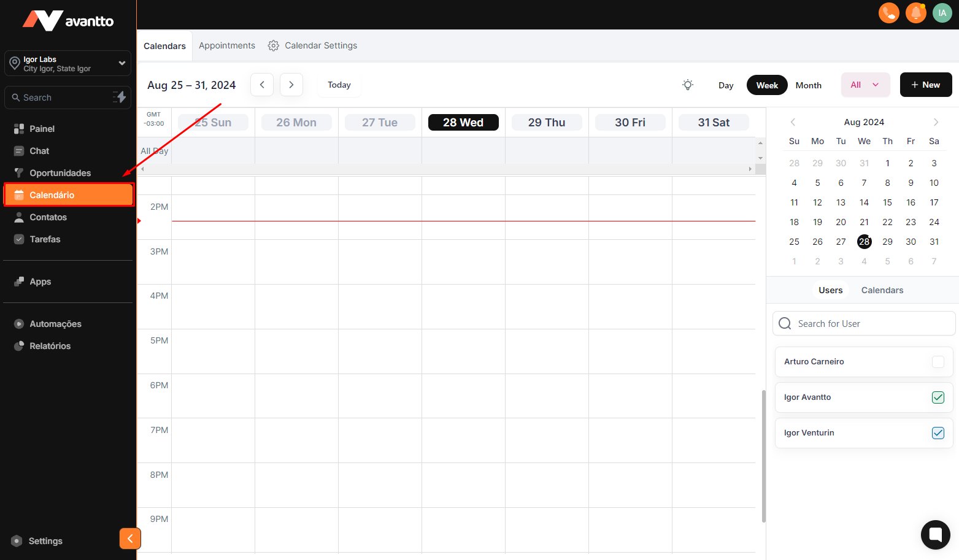Click the Search for User field

(x=864, y=324)
